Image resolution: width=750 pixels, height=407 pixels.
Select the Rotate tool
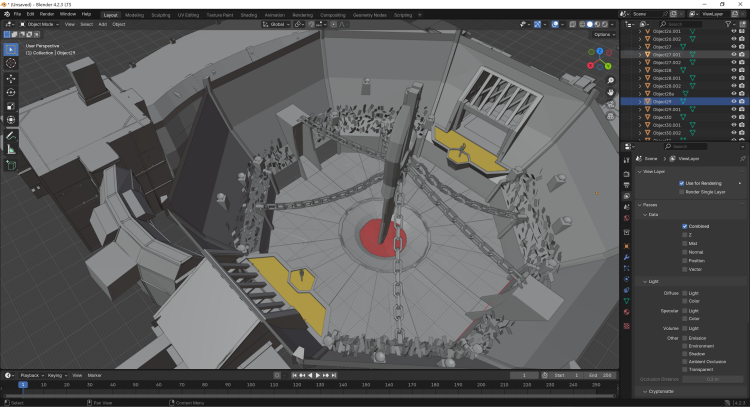point(11,92)
